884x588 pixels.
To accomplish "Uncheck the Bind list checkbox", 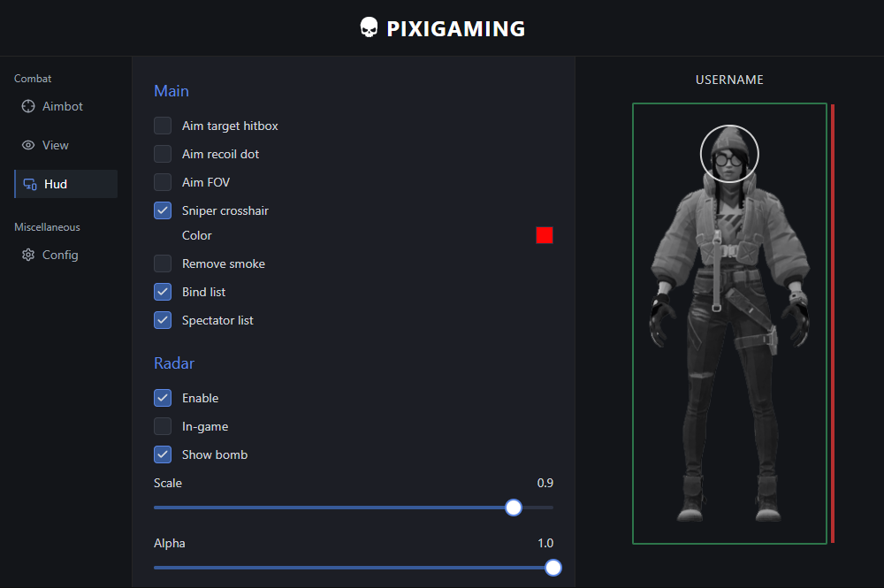I will (x=163, y=292).
